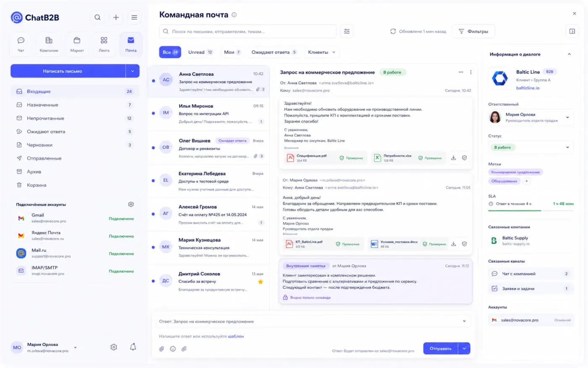Click the connected accounts settings gear
This screenshot has height=368, width=588.
(131, 204)
